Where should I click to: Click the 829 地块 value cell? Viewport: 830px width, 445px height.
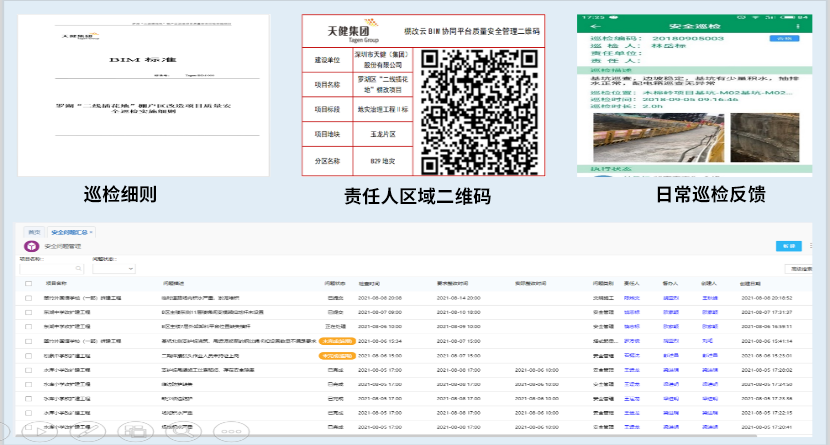(x=383, y=161)
